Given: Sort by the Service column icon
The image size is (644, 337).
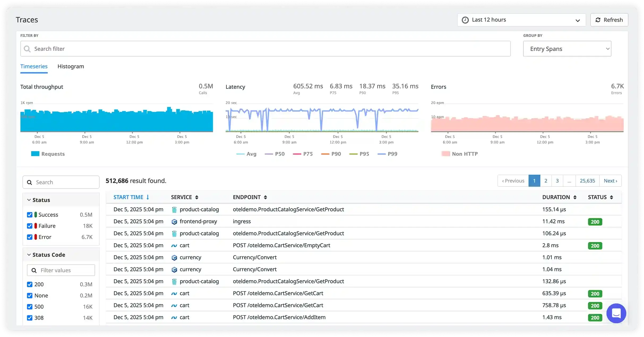Looking at the screenshot, I should point(197,197).
